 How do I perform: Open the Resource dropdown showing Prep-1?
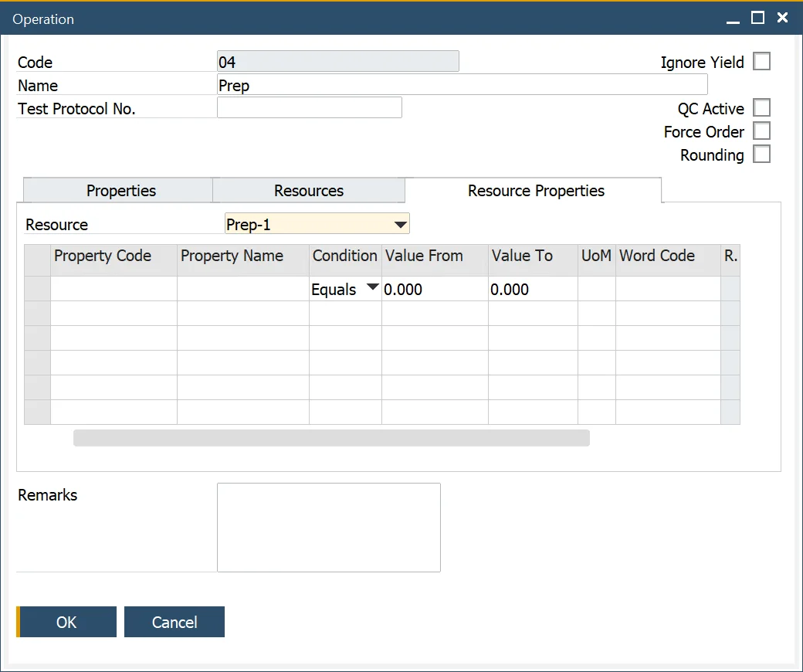400,224
